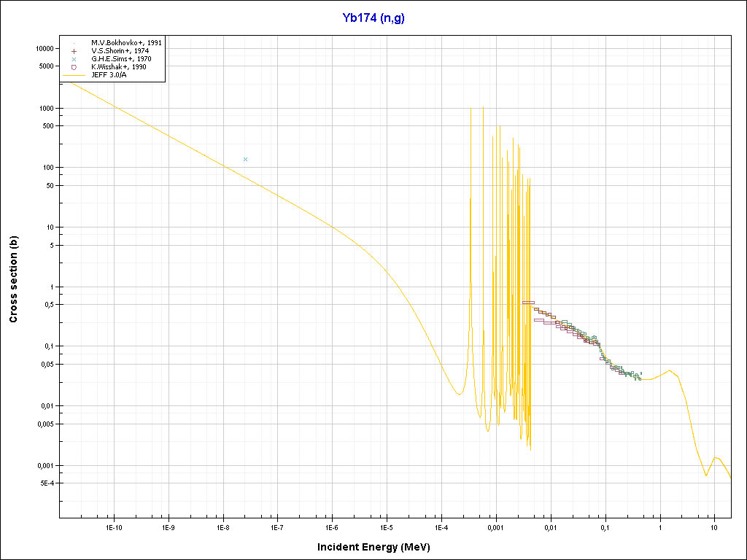The width and height of the screenshot is (747, 560).
Task: Click the plus marker for V.S.Shorin legend entry
Action: [x=74, y=51]
